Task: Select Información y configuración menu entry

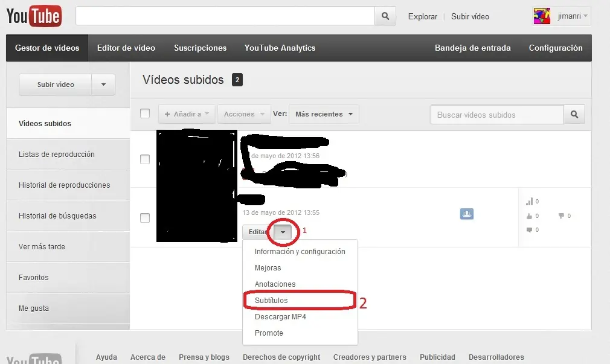Action: [300, 252]
